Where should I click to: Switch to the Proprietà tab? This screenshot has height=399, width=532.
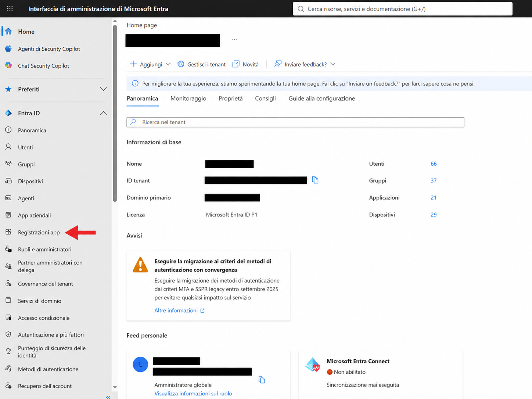coord(231,98)
